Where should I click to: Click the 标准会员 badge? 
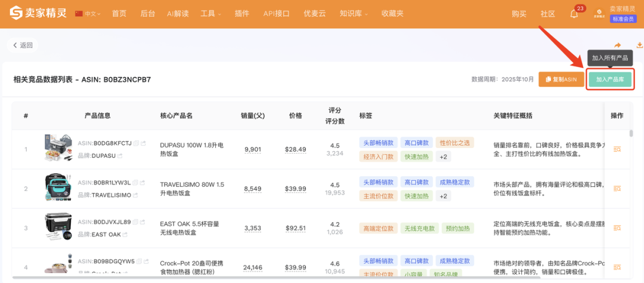624,19
